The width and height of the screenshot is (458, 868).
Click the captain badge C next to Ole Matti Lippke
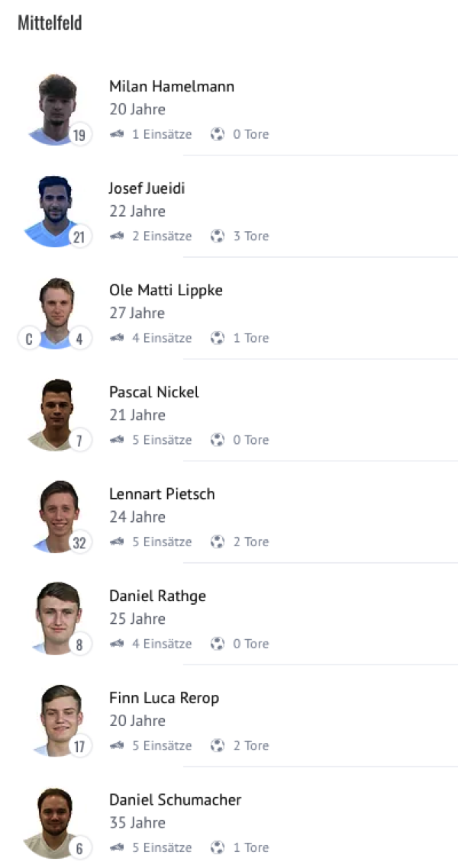click(x=29, y=338)
